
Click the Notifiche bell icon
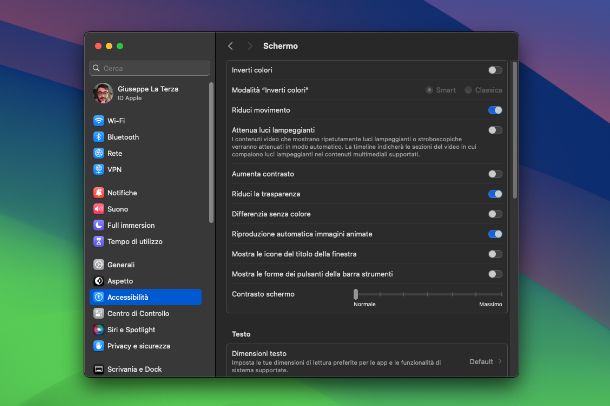tap(99, 192)
